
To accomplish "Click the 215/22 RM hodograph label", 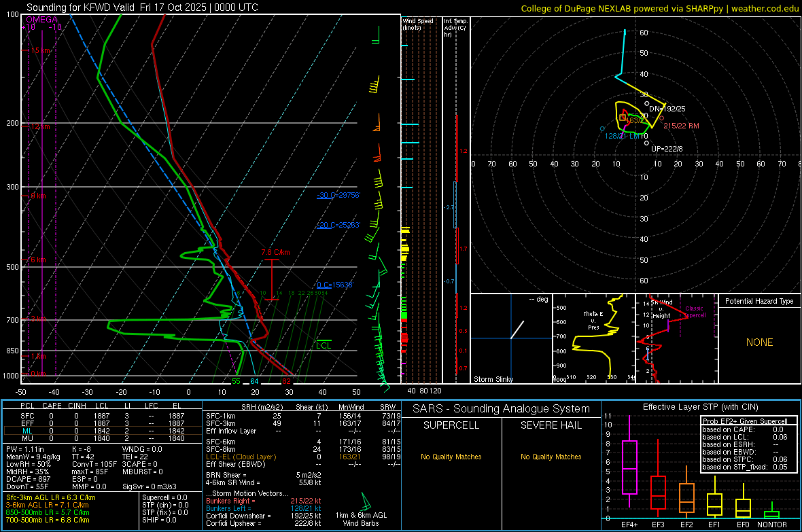I will point(681,126).
